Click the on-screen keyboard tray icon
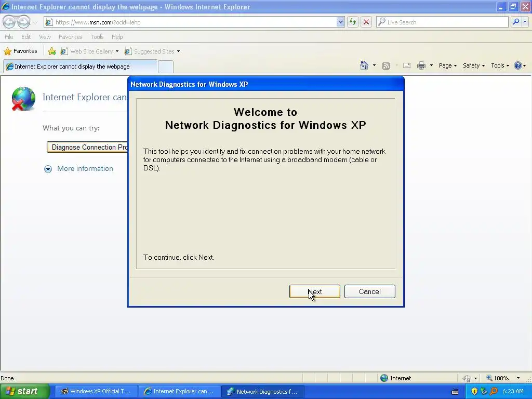This screenshot has height=399, width=532. click(x=455, y=392)
